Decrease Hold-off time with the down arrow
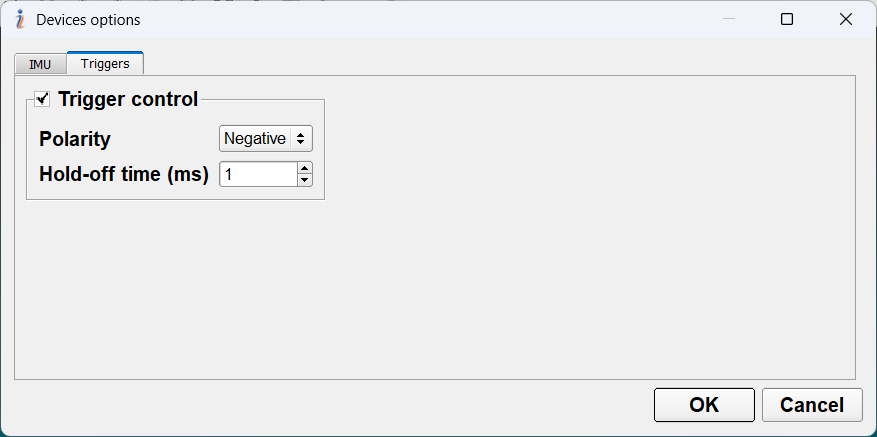 click(304, 180)
